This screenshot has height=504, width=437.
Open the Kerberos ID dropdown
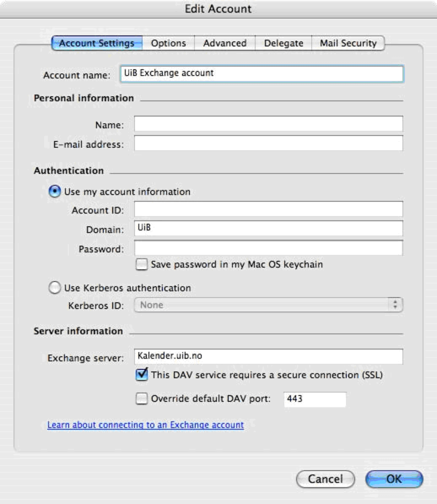(x=268, y=305)
